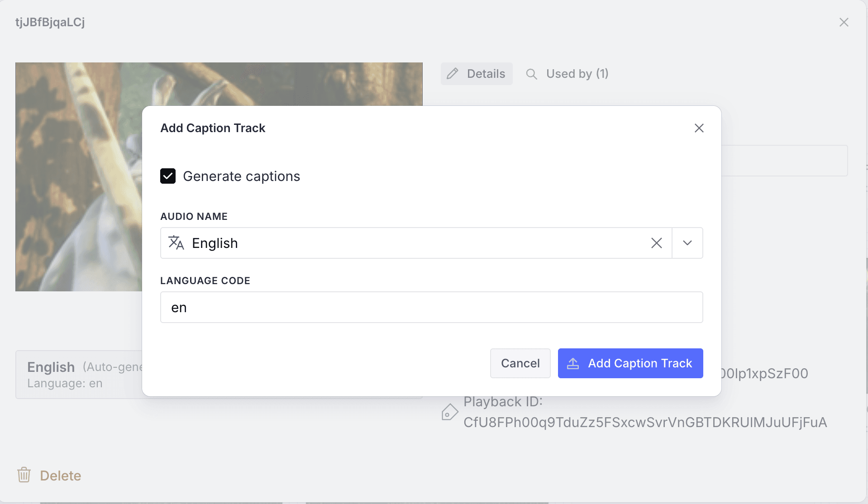
Task: Click the upload icon on Add Caption Track
Action: pos(573,363)
